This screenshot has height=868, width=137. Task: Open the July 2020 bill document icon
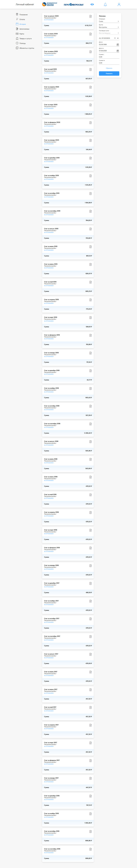[x=91, y=34]
